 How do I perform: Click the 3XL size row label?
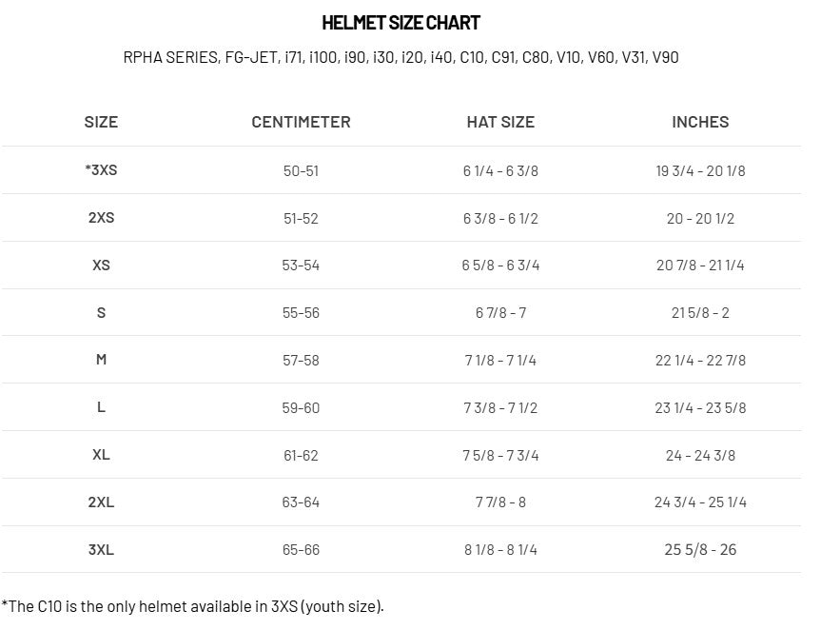pos(101,549)
